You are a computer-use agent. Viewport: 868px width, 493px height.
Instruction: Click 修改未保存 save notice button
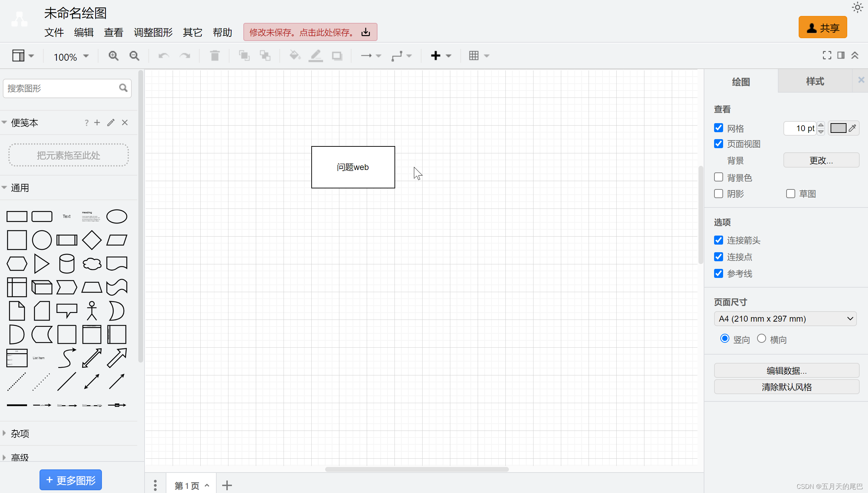(x=310, y=32)
